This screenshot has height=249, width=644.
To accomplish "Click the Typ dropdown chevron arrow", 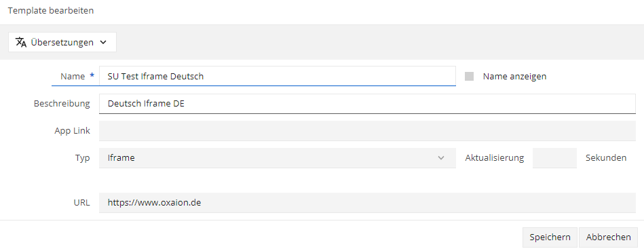I will pos(441,158).
